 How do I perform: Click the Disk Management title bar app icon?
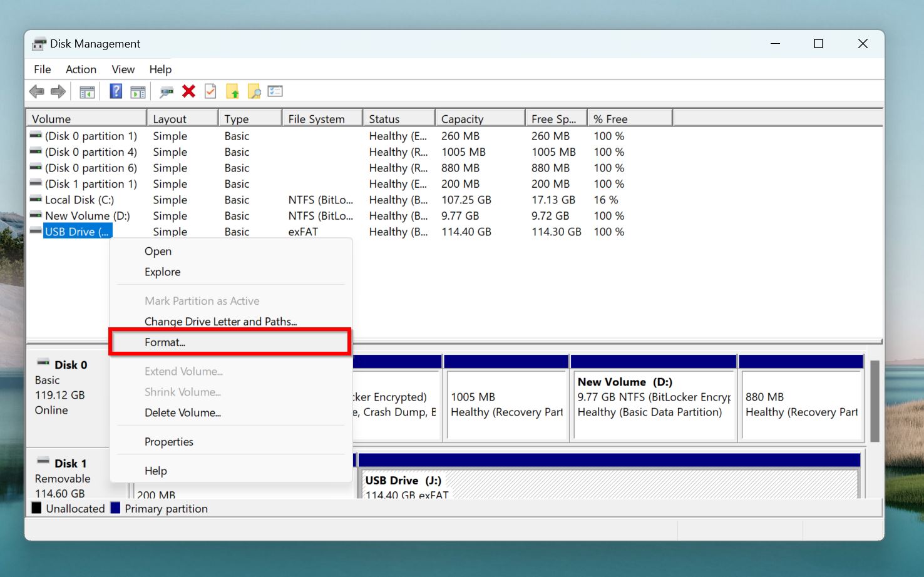coord(39,44)
